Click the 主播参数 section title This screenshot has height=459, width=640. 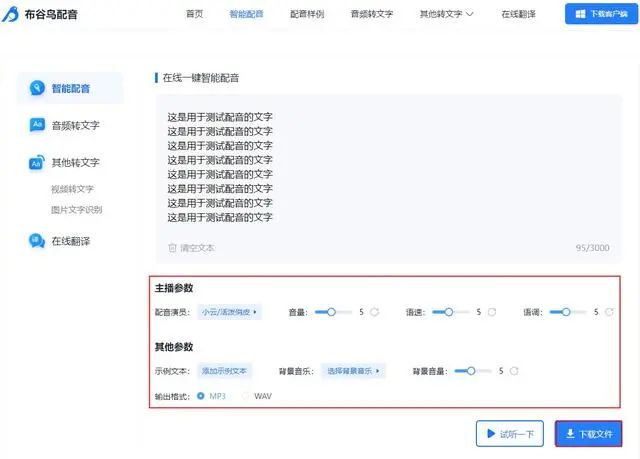pos(174,288)
